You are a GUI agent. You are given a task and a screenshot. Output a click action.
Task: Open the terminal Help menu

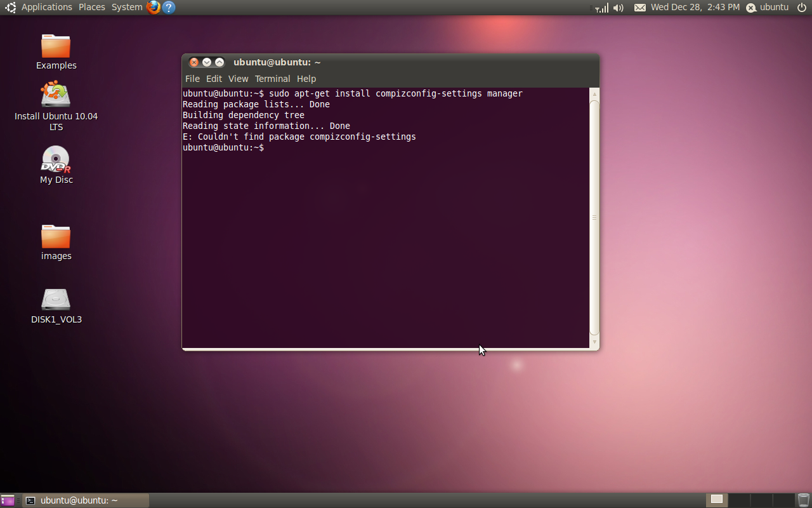point(306,79)
